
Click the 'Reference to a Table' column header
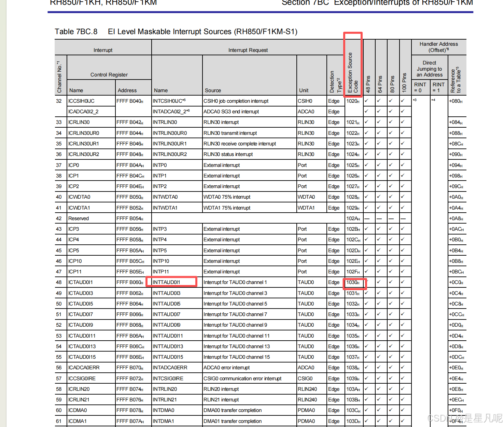(x=456, y=80)
